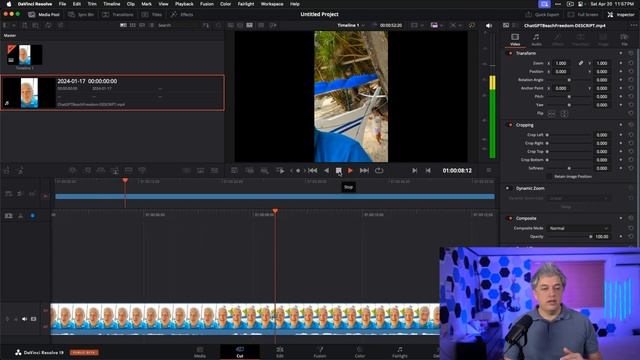Open the timecode options menu icon
The width and height of the screenshot is (640, 360).
point(489,170)
